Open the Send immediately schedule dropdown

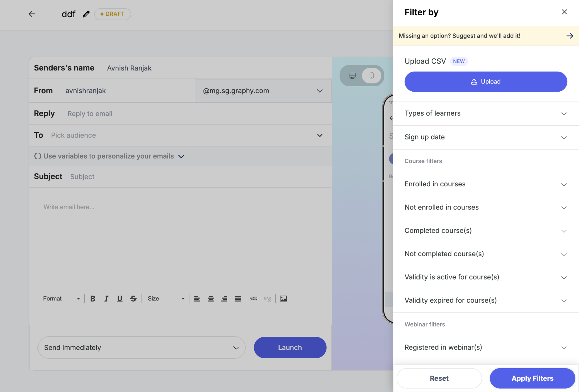[142, 348]
